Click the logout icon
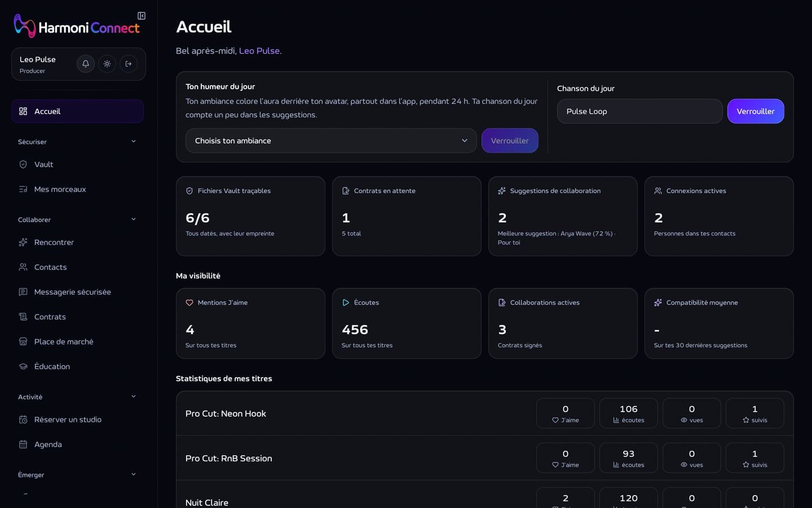Image resolution: width=812 pixels, height=508 pixels. (129, 64)
